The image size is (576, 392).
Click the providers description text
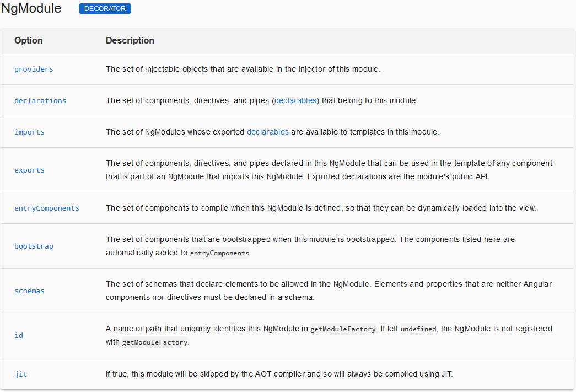pyautogui.click(x=243, y=69)
